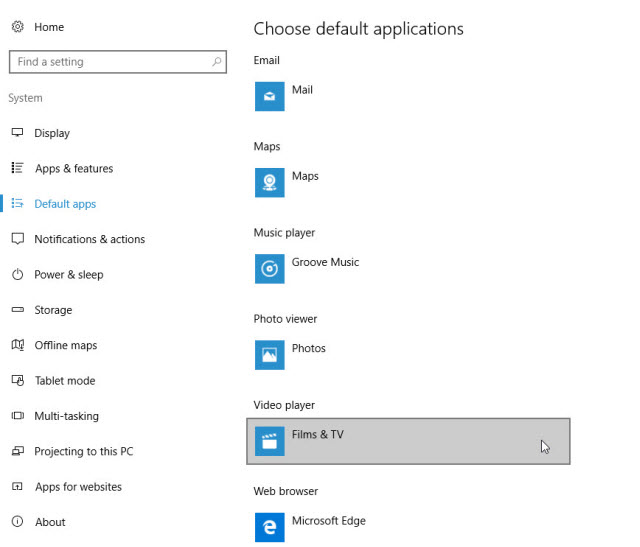This screenshot has height=547, width=640.
Task: Change default photo viewer Photos
Action: coord(309,348)
